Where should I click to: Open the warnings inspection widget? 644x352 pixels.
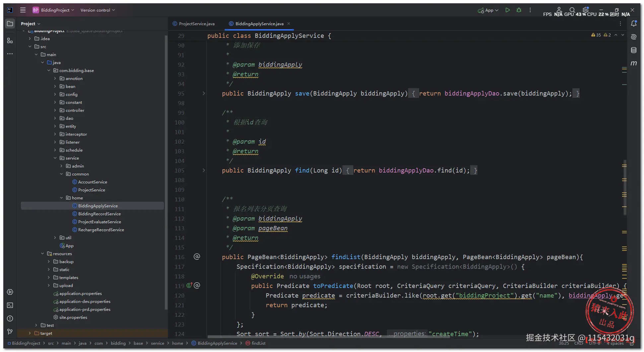coord(601,35)
